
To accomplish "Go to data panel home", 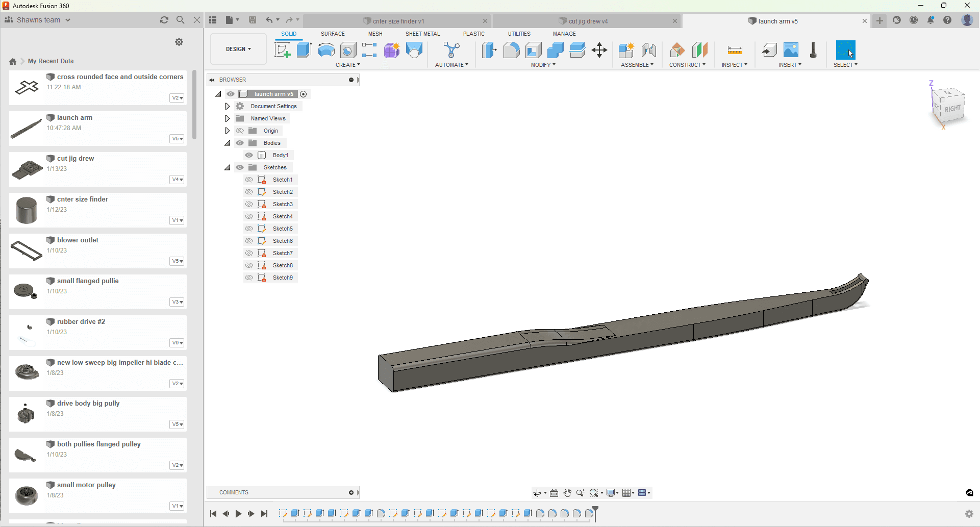I will coord(13,61).
